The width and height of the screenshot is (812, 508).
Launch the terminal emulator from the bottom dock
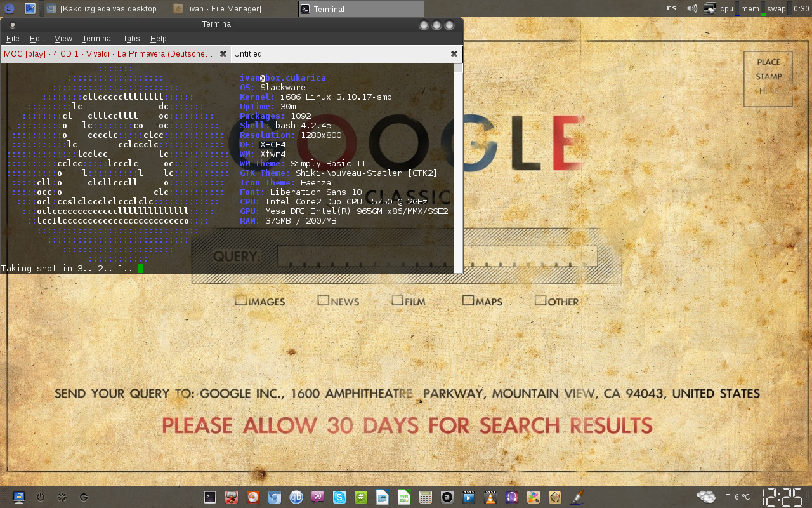click(210, 498)
